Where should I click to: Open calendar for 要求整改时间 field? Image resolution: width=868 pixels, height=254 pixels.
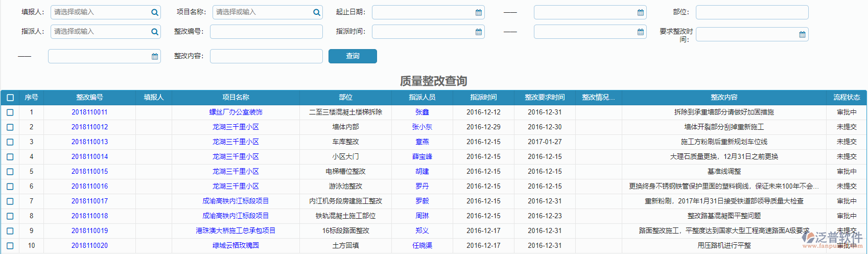point(803,35)
